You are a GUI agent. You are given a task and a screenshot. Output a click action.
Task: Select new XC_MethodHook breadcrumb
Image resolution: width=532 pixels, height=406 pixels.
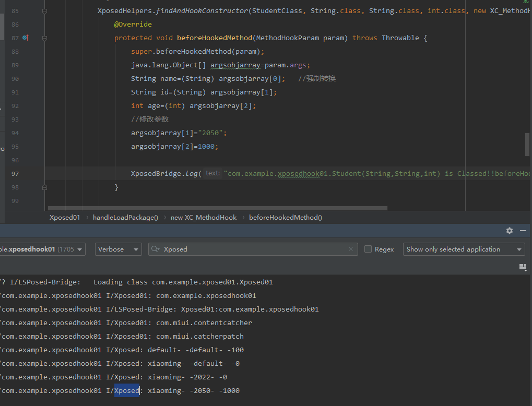click(204, 218)
